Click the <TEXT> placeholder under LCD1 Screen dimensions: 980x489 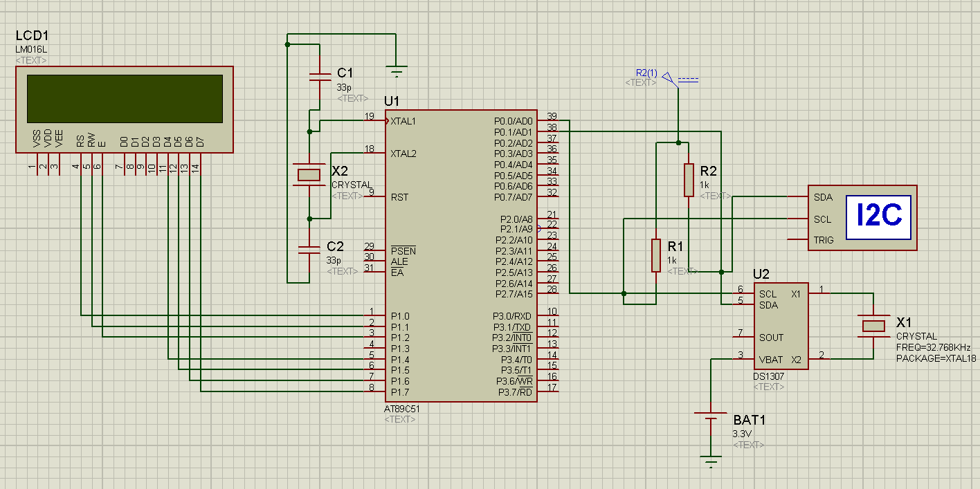pos(31,60)
